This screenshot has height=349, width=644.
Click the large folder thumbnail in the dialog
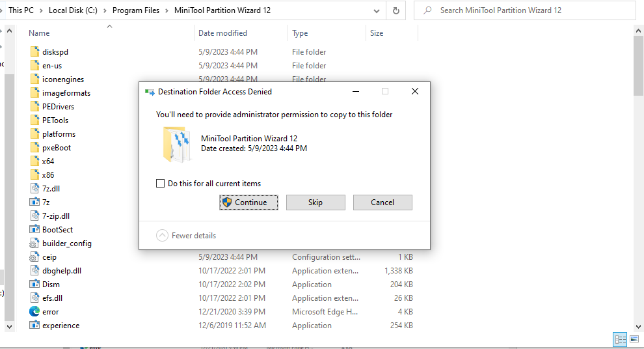click(x=176, y=145)
